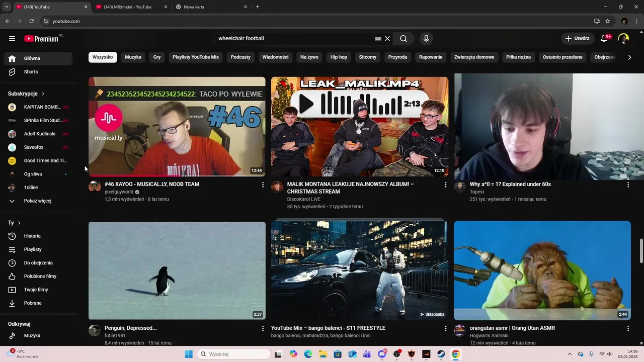Open the on-screen keyboard icon in search box
The image size is (644, 362).
click(378, 39)
